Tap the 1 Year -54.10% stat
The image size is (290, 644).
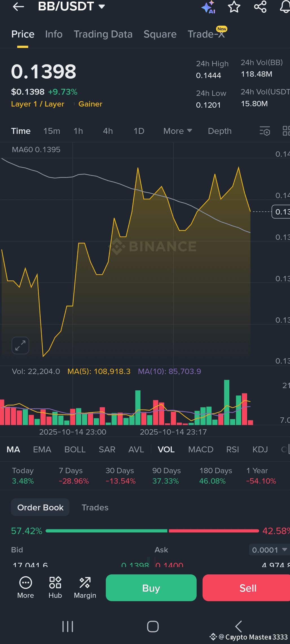coord(261,476)
